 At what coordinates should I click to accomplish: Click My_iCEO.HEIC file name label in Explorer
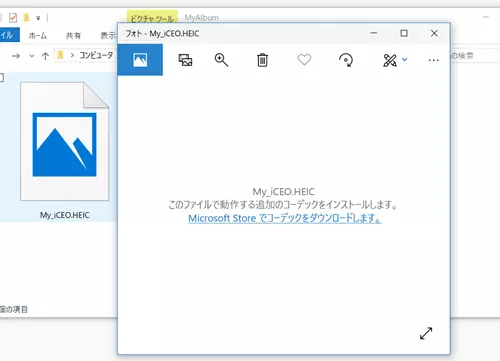coord(65,215)
